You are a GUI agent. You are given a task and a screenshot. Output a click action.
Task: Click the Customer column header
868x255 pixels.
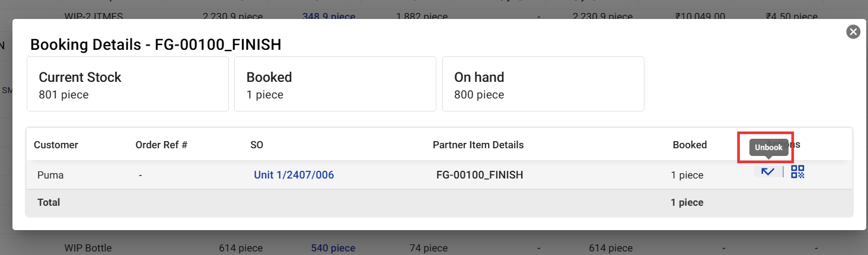click(x=56, y=145)
